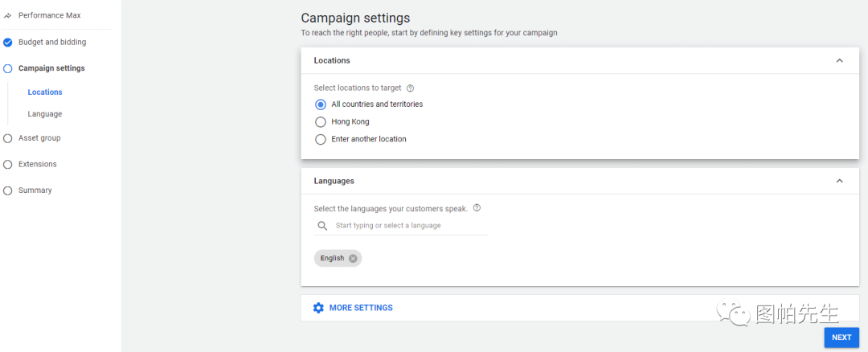868x352 pixels.
Task: Go to Asset group step
Action: pos(39,138)
